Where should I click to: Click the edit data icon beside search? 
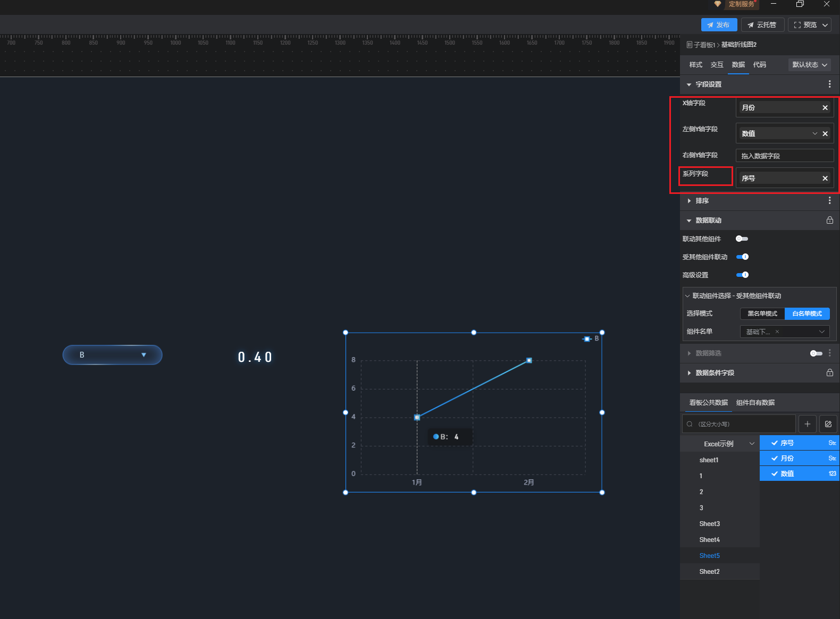pyautogui.click(x=828, y=424)
